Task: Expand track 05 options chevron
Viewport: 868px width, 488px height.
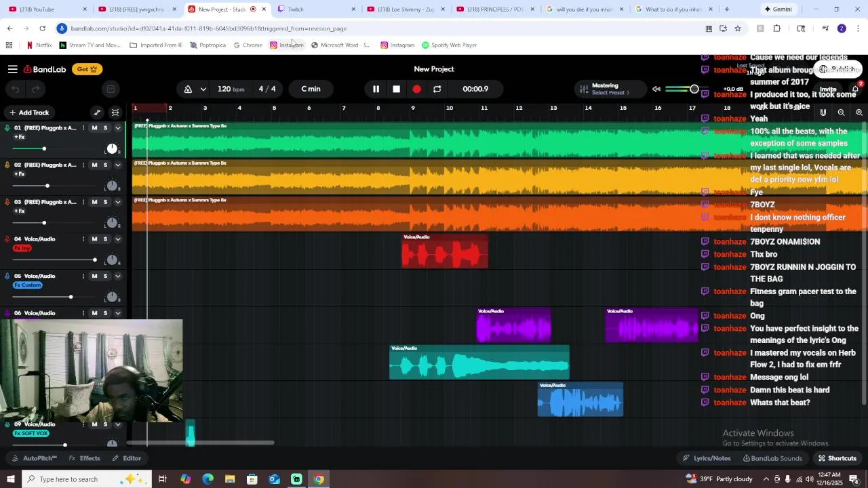Action: point(117,276)
